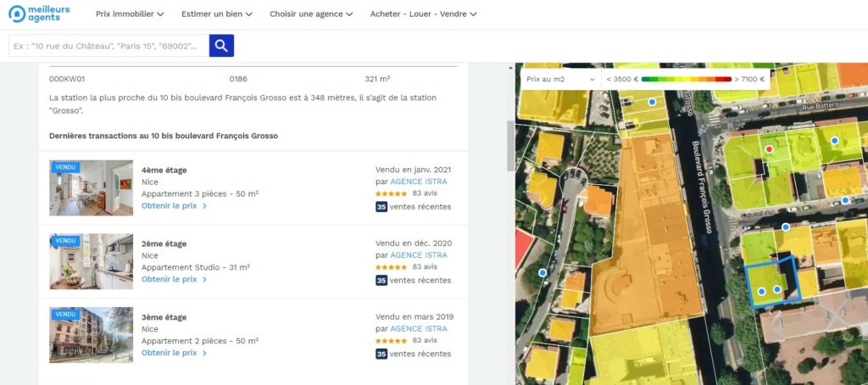Screen dimensions: 868x385
Task: Click the red map marker dot
Action: point(770,149)
